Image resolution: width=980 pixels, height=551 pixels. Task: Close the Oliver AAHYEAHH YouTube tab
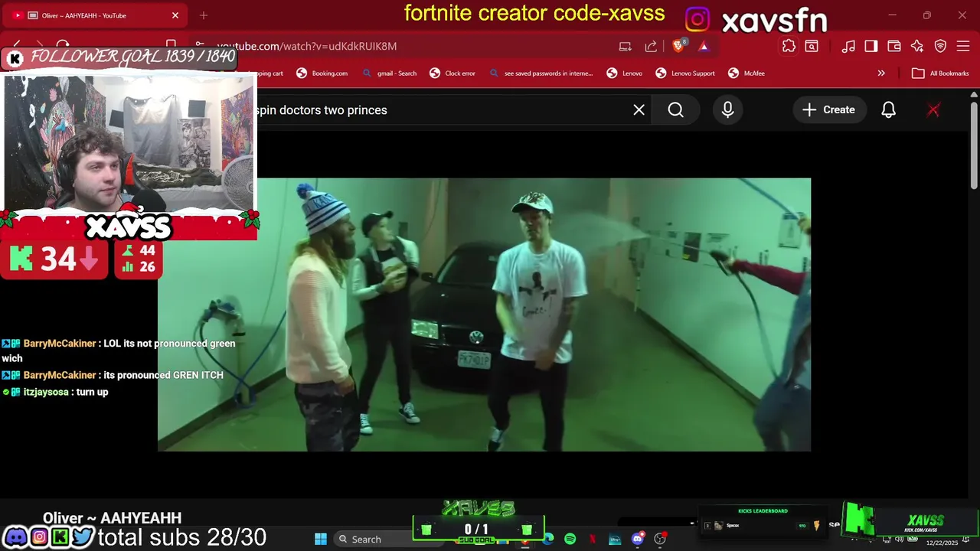(x=175, y=15)
